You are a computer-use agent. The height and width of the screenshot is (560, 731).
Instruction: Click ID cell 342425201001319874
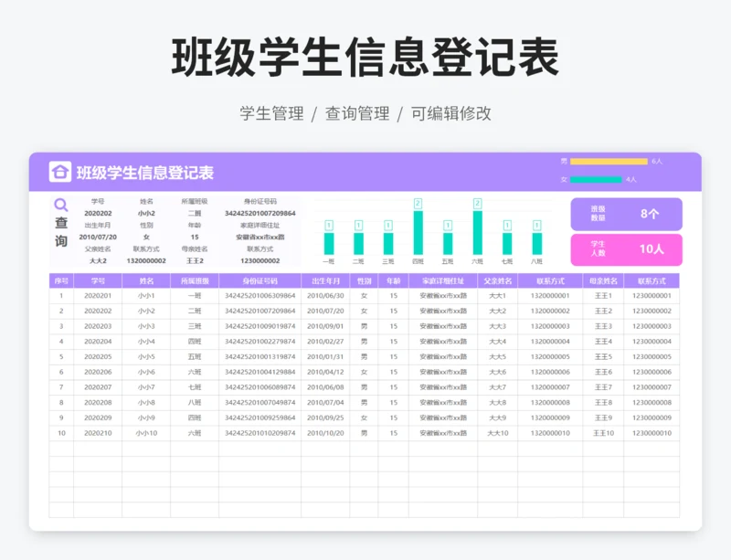click(260, 356)
